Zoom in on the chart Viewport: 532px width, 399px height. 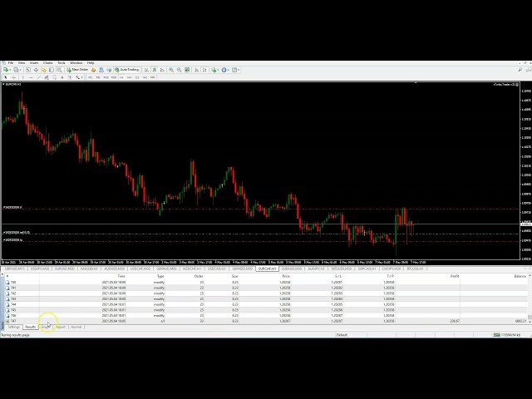click(171, 70)
